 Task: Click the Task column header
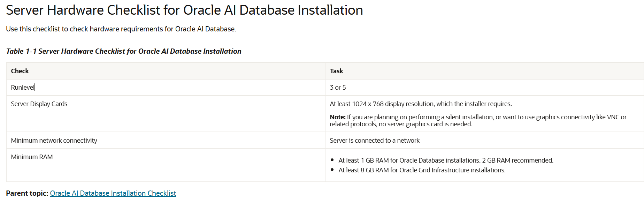pyautogui.click(x=336, y=71)
